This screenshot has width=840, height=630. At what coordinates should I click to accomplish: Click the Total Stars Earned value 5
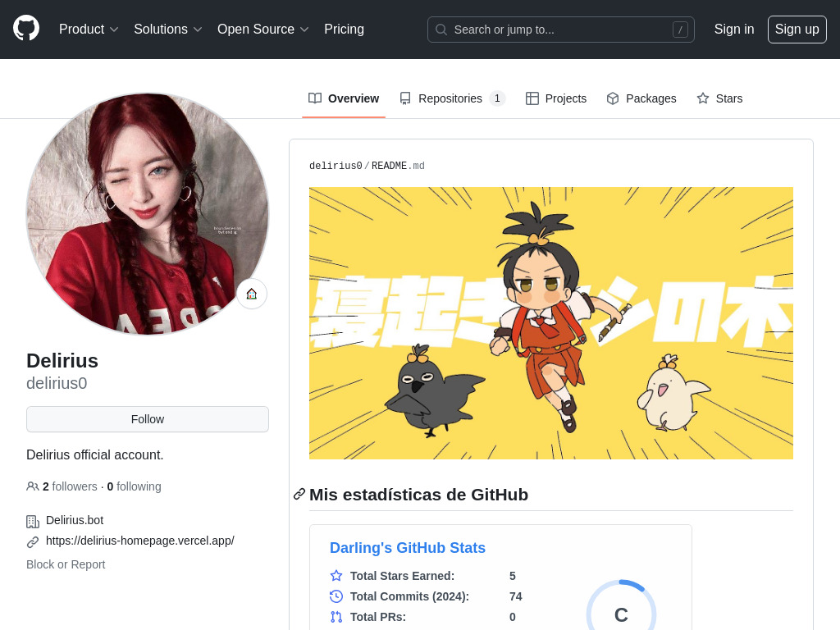click(x=512, y=576)
